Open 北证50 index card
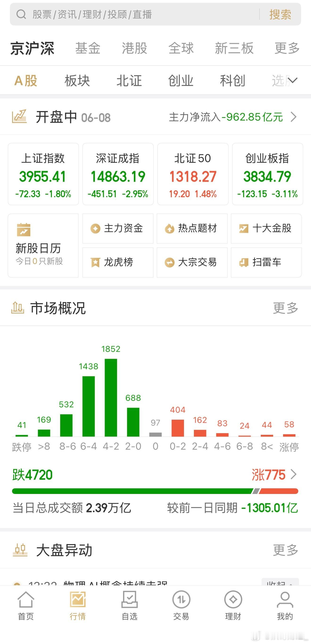 click(x=193, y=174)
